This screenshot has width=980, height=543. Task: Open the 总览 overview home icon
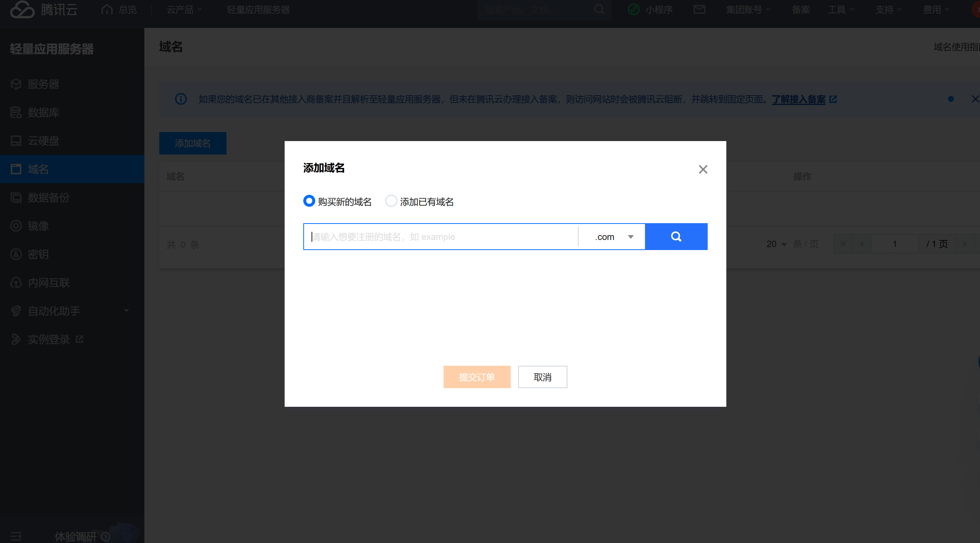coord(107,9)
